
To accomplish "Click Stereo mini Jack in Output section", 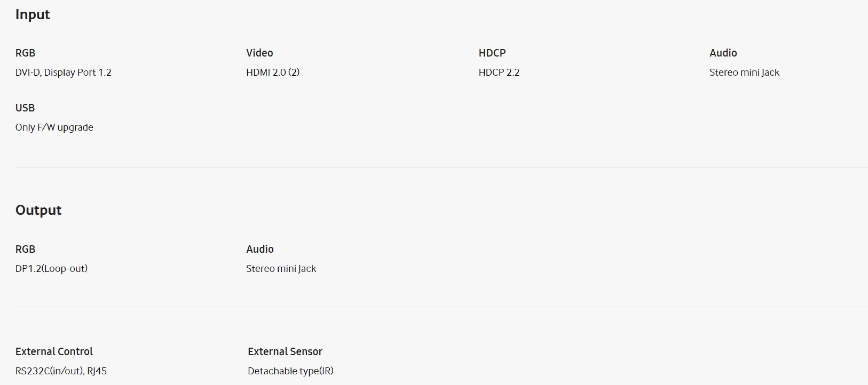I will click(x=281, y=269).
